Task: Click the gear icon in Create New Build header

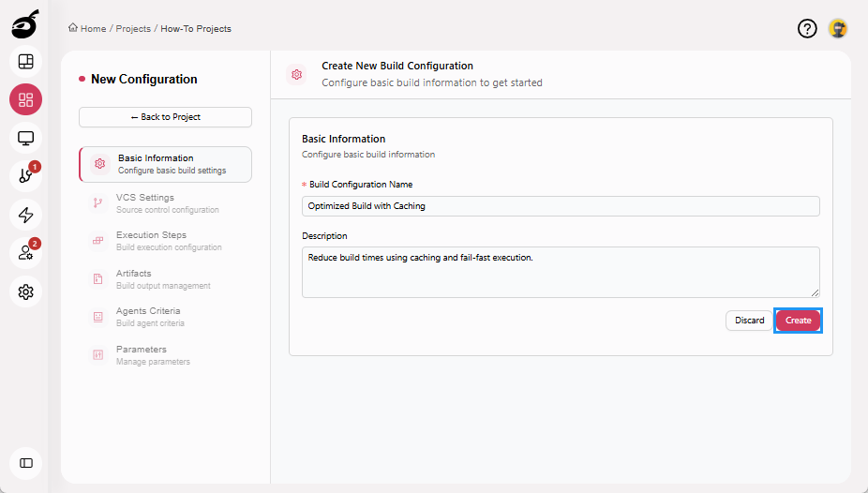Action: (297, 74)
